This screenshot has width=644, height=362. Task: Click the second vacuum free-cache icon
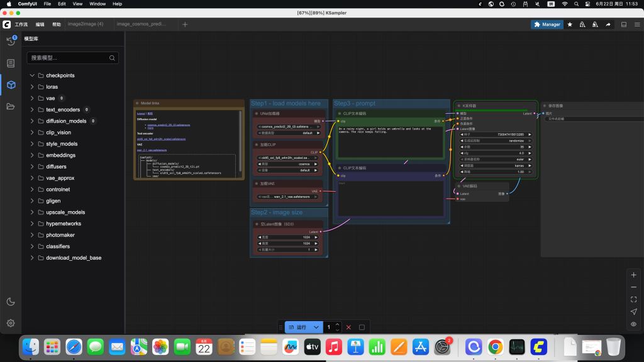point(595,25)
